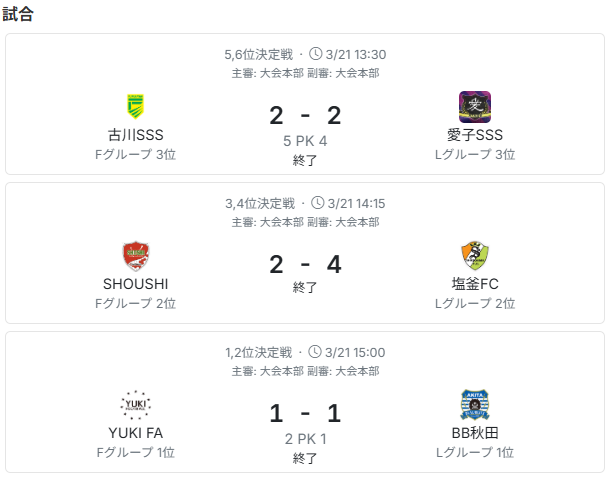Click the BB秋田 team badge
Viewport: 609px width, 477px height.
coord(474,405)
